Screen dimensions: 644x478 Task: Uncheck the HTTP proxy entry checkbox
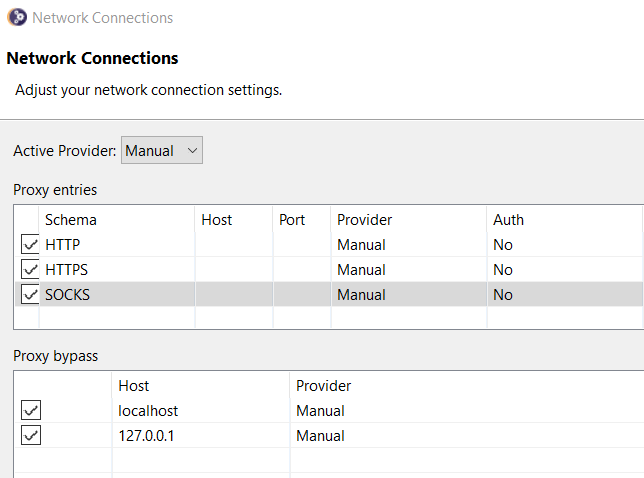30,244
